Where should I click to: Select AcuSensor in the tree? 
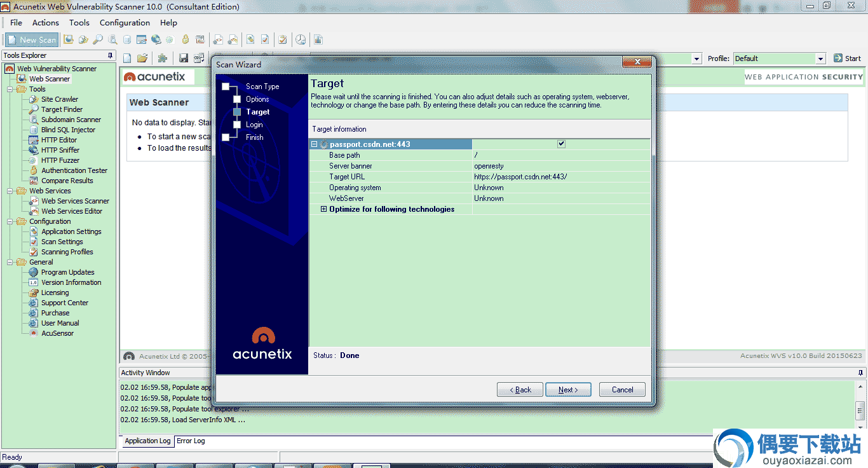tap(57, 333)
